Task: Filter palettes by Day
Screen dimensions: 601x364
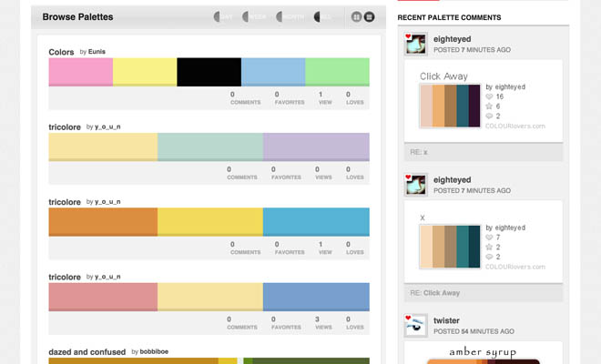Action: 223,17
